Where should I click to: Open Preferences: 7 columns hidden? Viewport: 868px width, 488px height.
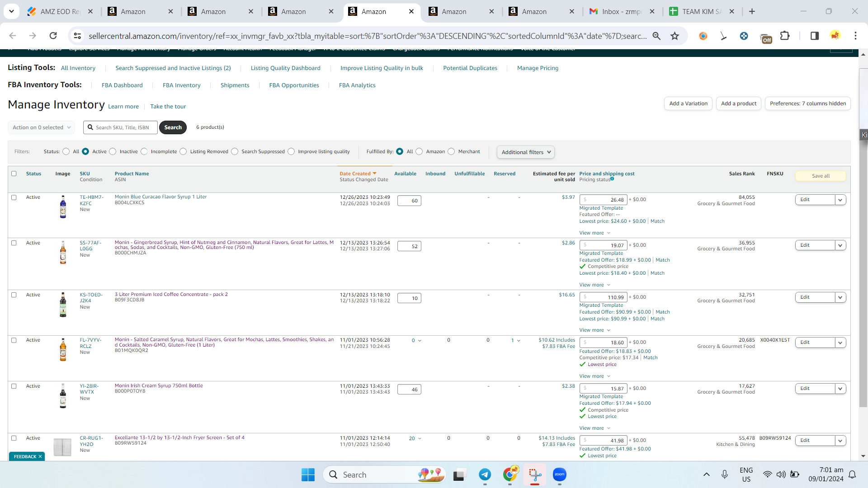coord(808,103)
